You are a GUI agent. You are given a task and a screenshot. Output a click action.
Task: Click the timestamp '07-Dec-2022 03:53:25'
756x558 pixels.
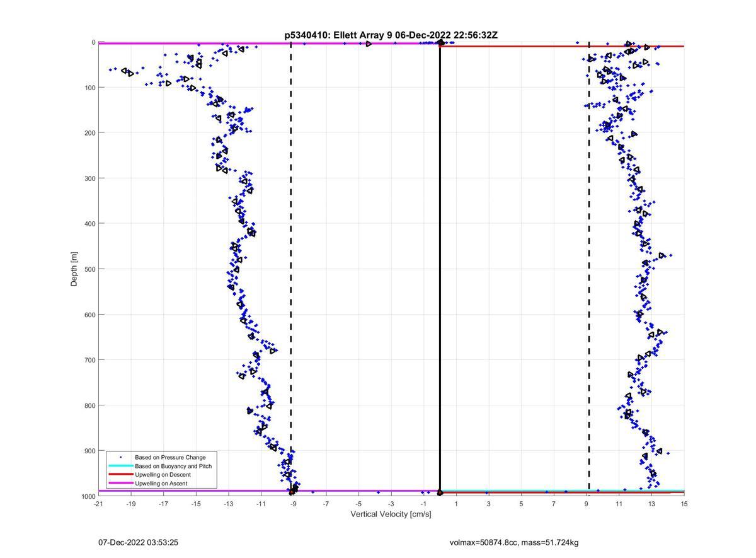138,542
